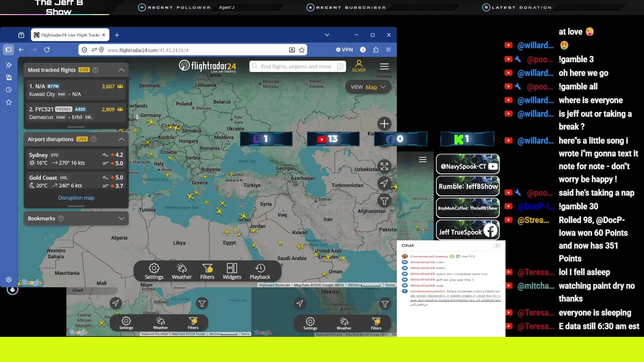Click the search flights and airports field

click(x=298, y=66)
